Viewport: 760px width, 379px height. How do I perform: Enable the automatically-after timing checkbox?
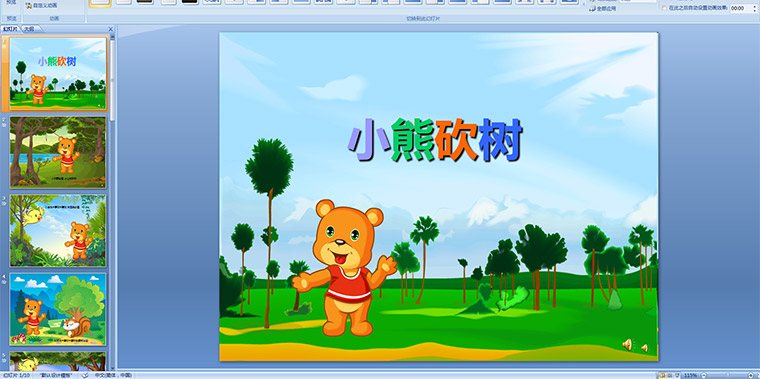pyautogui.click(x=664, y=8)
